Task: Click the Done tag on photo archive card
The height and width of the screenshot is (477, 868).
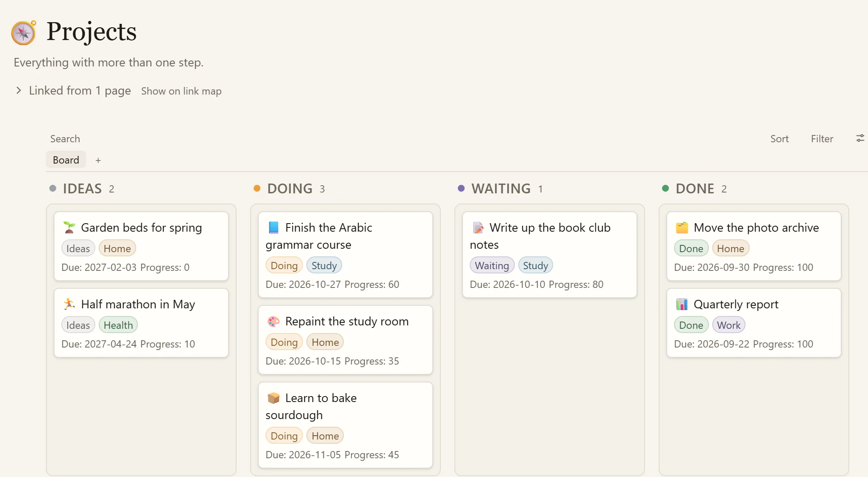Action: (691, 248)
